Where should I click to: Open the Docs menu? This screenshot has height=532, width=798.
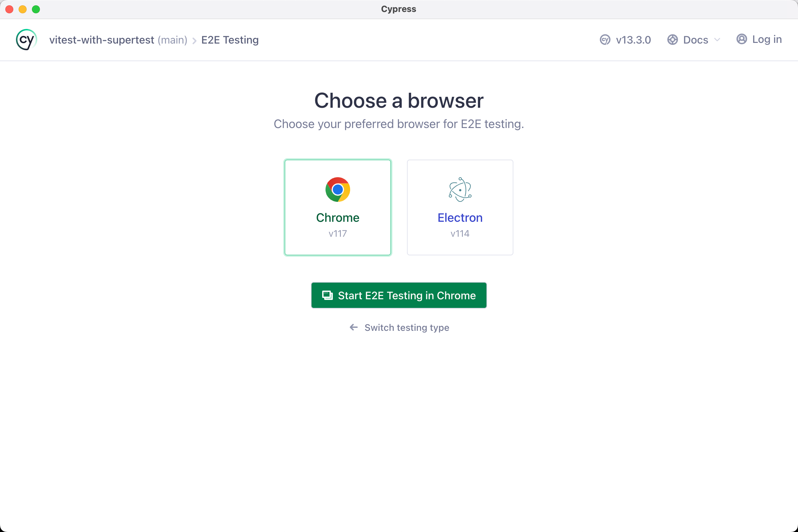694,40
